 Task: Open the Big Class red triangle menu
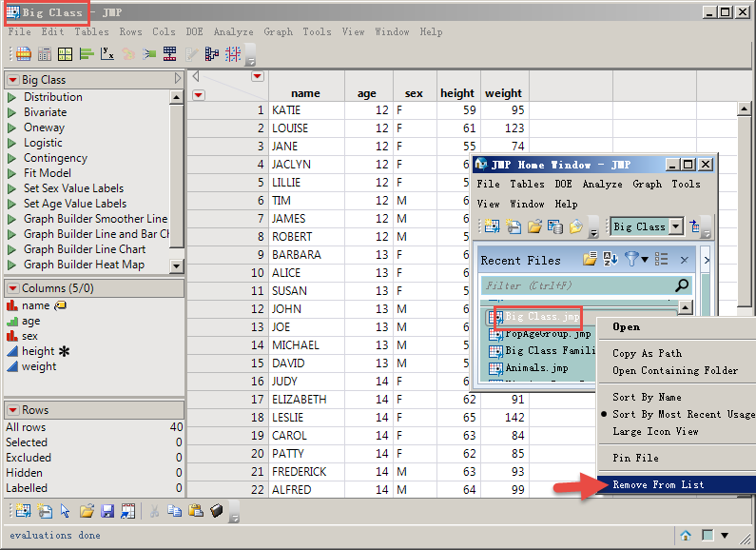12,80
